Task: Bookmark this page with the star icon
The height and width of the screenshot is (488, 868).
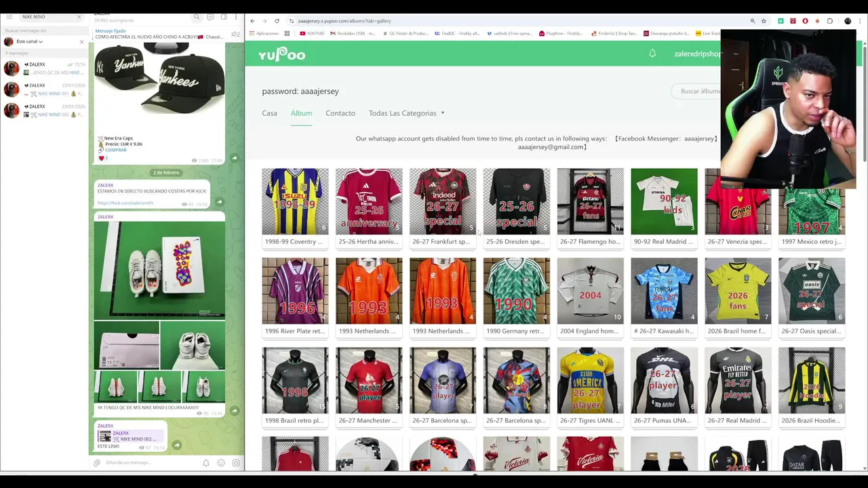Action: coord(764,21)
